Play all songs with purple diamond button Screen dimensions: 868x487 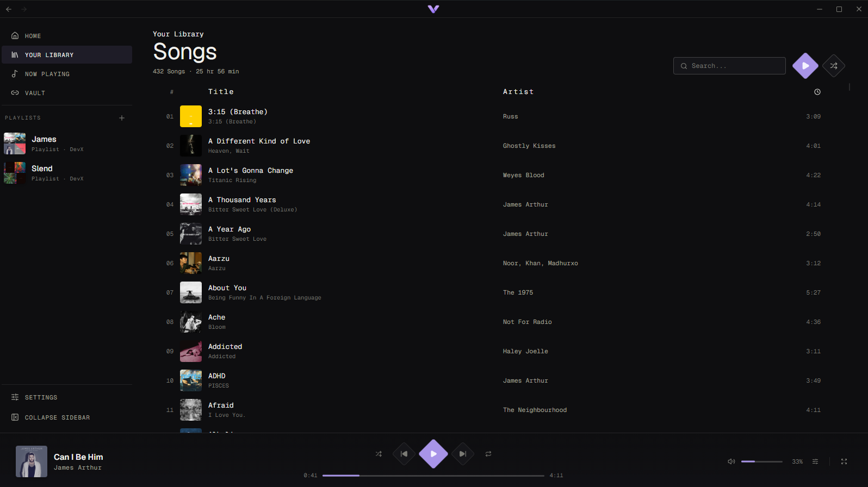805,66
